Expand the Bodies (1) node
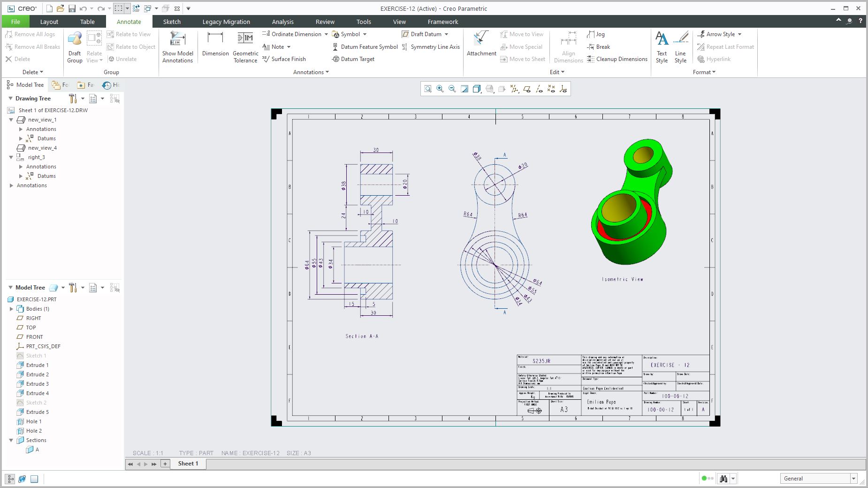 pos(11,309)
